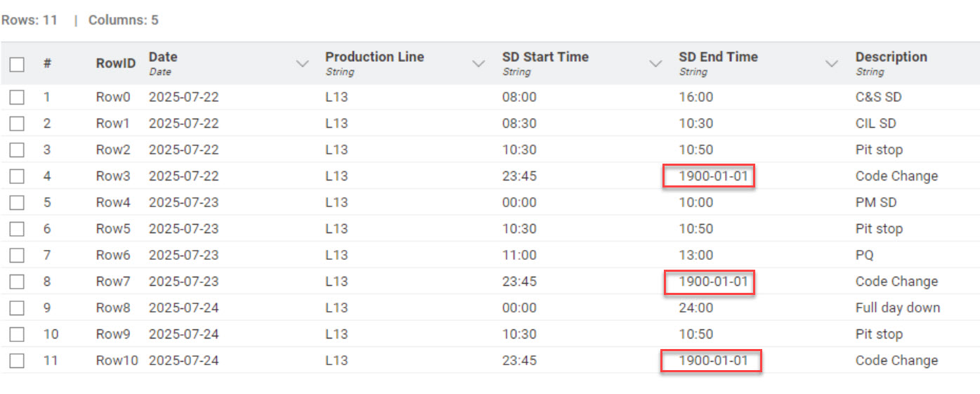Click the Description column header

click(891, 57)
